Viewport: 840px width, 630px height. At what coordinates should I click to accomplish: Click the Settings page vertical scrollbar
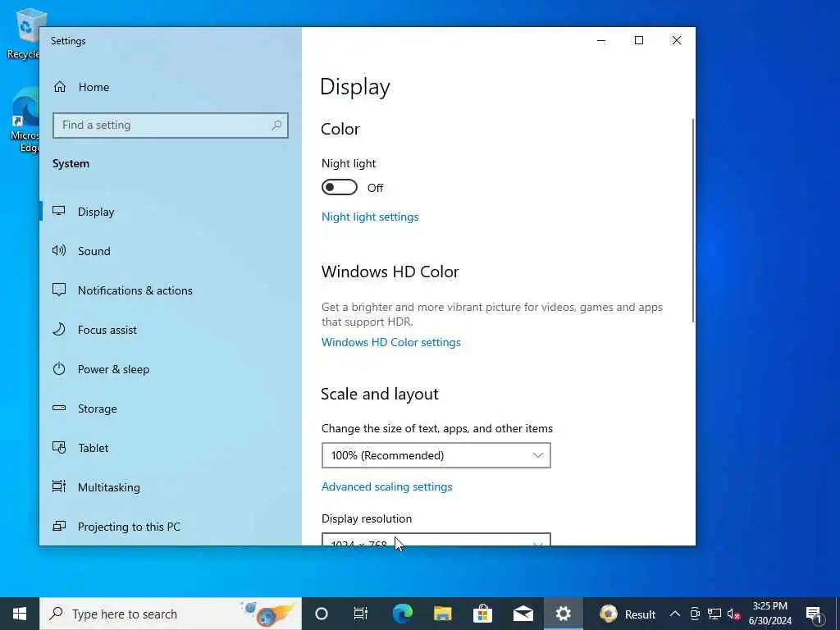coord(692,220)
